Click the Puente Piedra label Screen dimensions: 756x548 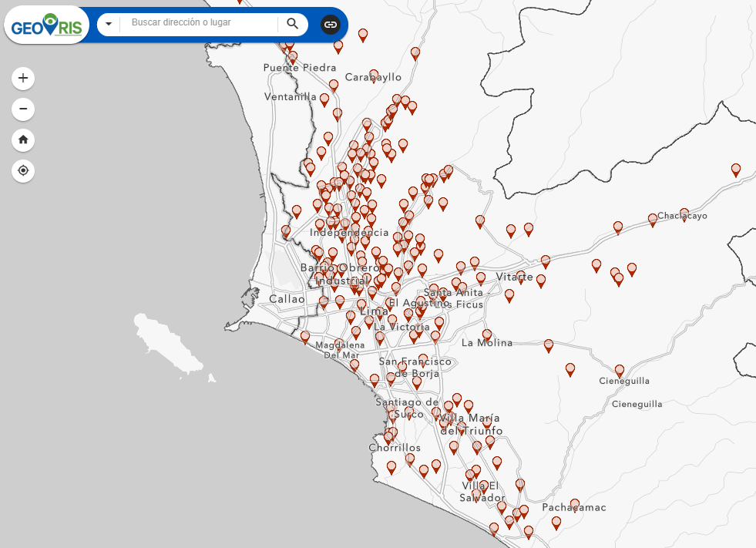point(300,68)
